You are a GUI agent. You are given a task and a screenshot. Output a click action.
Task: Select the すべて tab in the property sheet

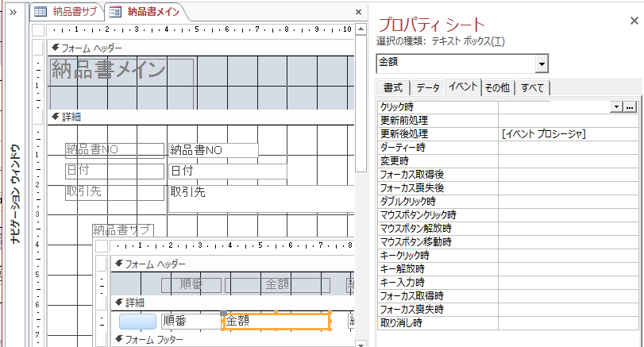[x=534, y=87]
